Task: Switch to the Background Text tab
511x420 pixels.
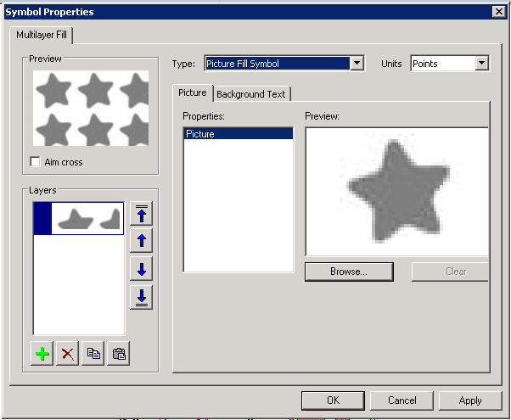Action: pyautogui.click(x=251, y=94)
